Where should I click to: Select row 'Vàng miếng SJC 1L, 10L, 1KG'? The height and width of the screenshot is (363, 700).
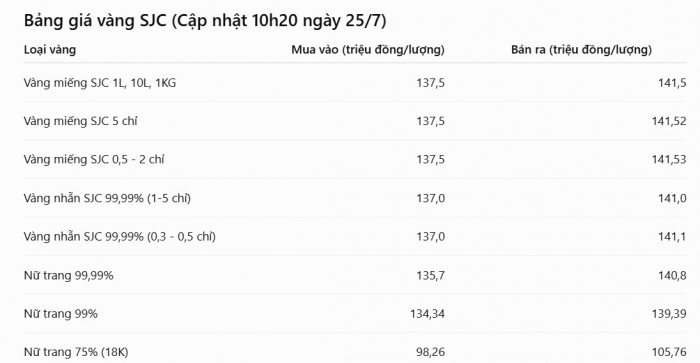point(355,83)
